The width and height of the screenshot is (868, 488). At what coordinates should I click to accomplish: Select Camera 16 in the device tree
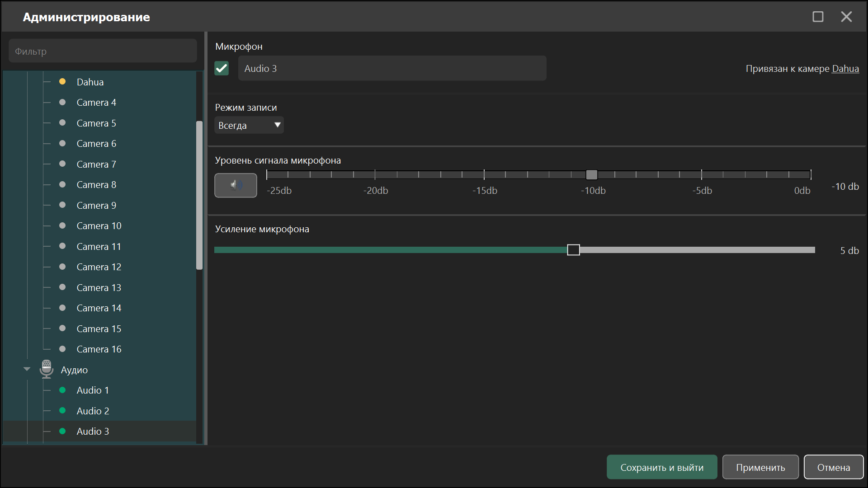(99, 349)
